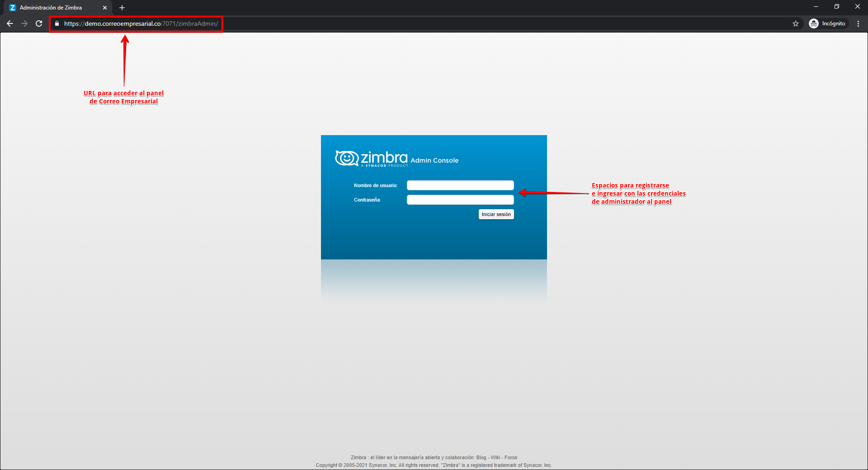The image size is (868, 470).
Task: Click the browser forward arrow
Action: [x=24, y=23]
